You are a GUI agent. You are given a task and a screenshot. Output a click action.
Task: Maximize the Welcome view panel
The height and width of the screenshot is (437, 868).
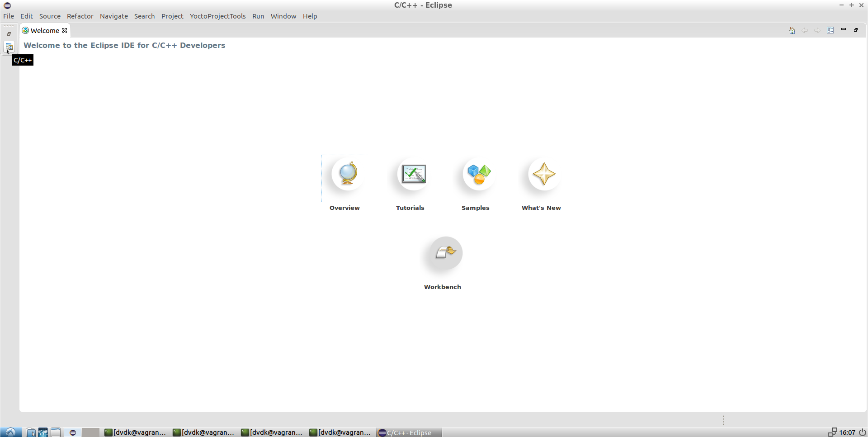click(856, 30)
